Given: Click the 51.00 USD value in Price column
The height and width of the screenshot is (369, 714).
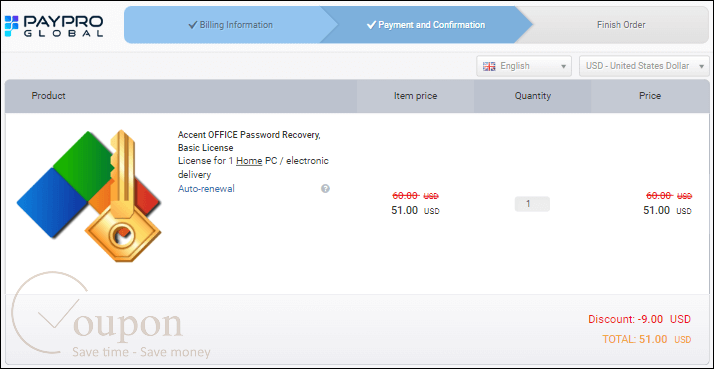Looking at the screenshot, I should point(667,210).
